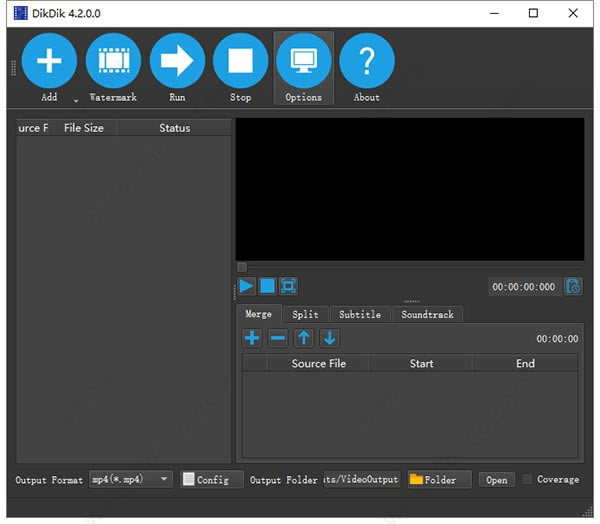Stop the running conversion
The width and height of the screenshot is (600, 524).
pyautogui.click(x=240, y=61)
